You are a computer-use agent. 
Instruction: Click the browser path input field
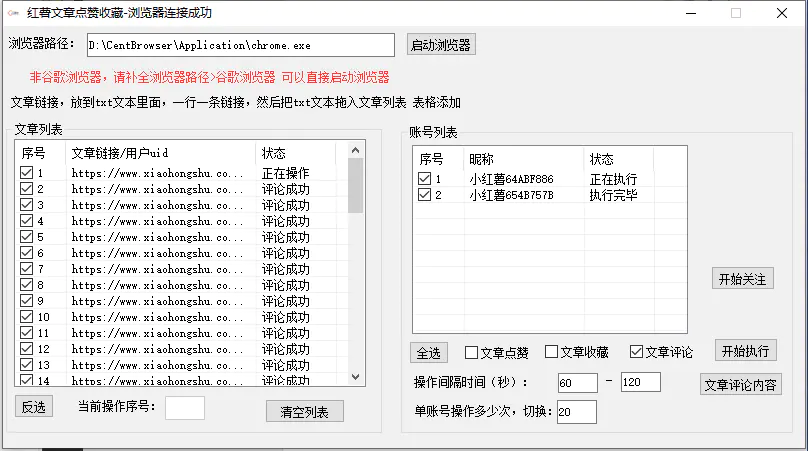[x=241, y=45]
